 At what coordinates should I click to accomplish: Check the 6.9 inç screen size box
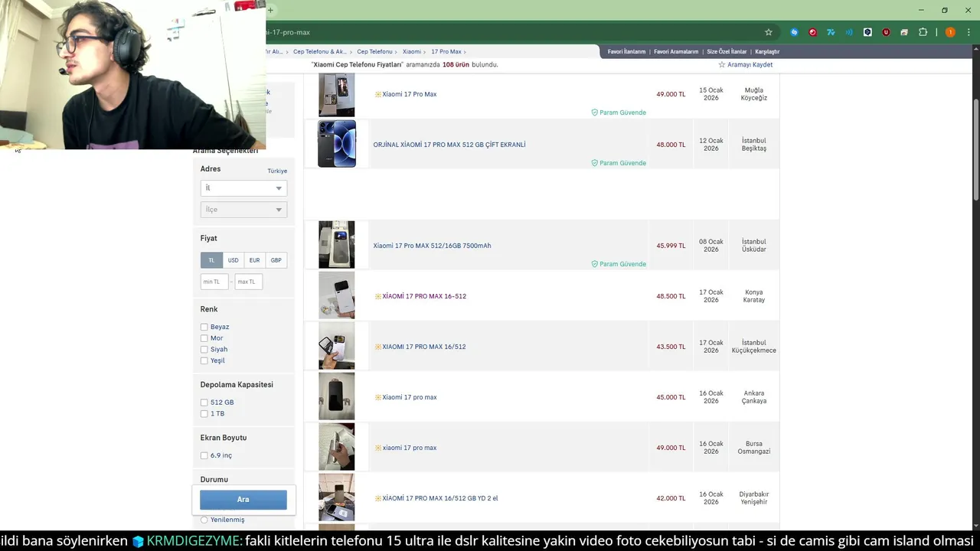204,455
